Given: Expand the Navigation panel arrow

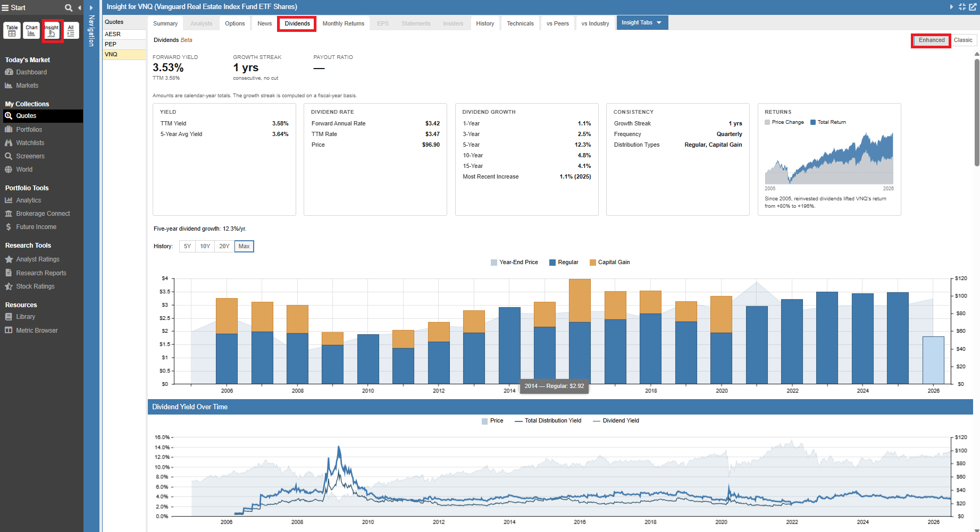Looking at the screenshot, I should point(91,7).
